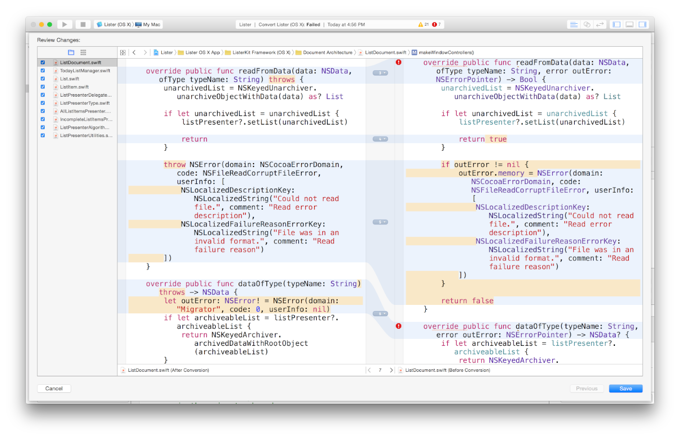Choose the My Mac destination

click(x=148, y=25)
